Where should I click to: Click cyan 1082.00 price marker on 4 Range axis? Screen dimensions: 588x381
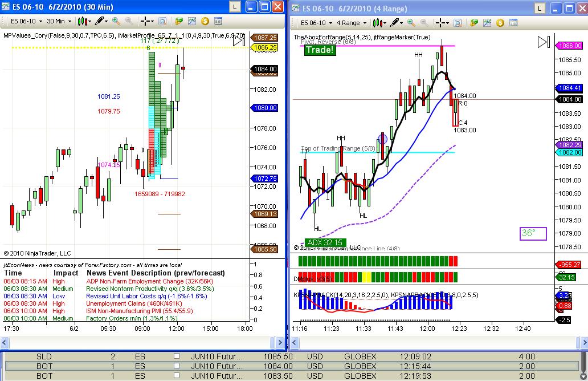pos(570,152)
